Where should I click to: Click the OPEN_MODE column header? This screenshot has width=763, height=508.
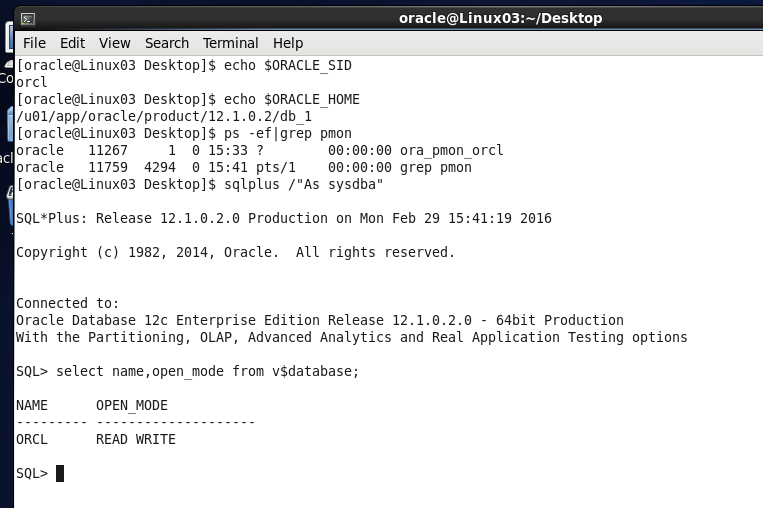coord(132,405)
